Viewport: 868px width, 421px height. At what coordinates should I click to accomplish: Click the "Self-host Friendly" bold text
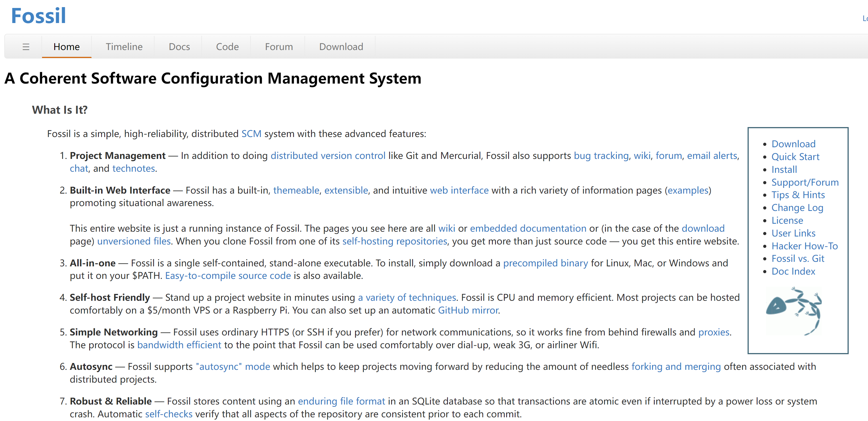(110, 298)
